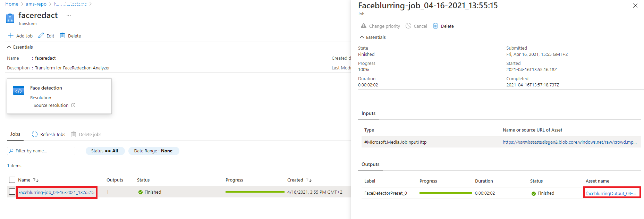Go to ams-repo breadcrumb
This screenshot has width=644, height=219.
[36, 4]
